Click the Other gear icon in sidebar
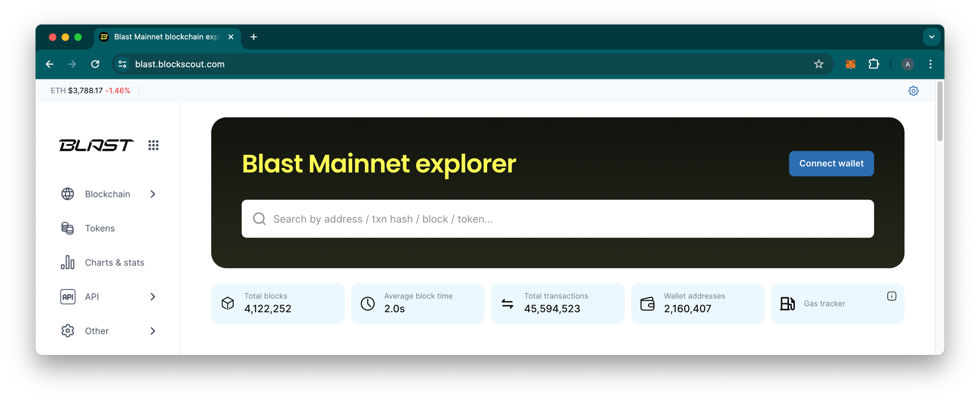Image resolution: width=980 pixels, height=402 pixels. 68,331
